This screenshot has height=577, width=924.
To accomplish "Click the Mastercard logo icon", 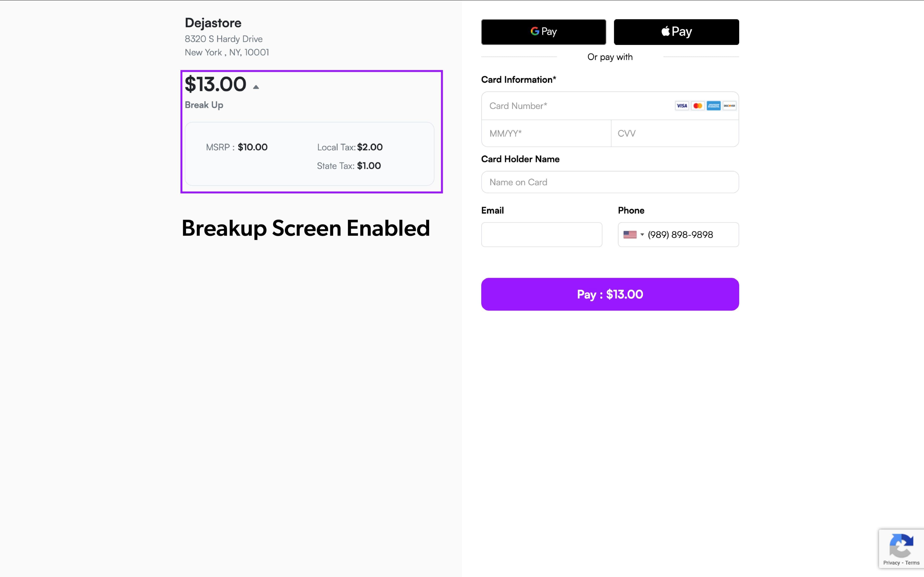I will coord(698,106).
